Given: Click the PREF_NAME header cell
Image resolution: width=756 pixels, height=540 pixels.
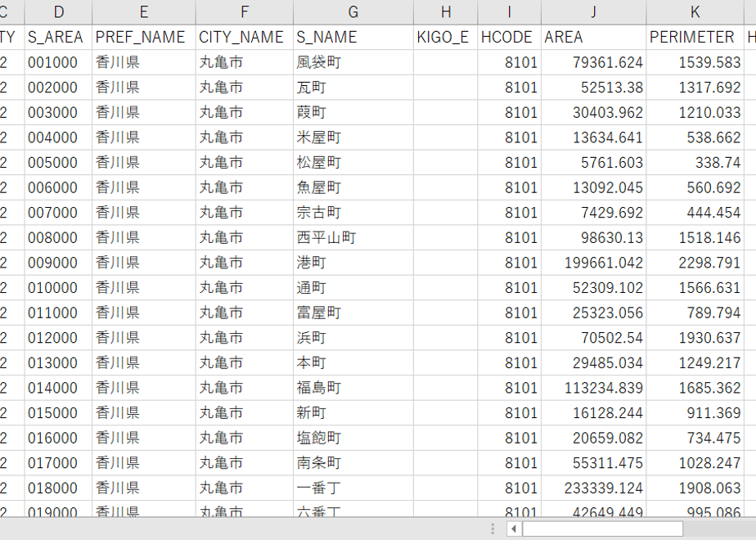Looking at the screenshot, I should click(x=144, y=37).
